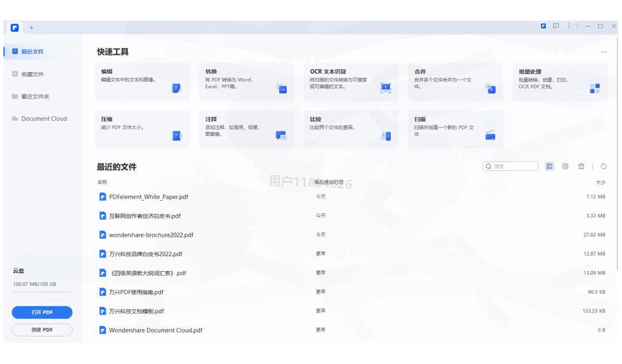Click file icon beside Wondershare Document Cloud.pdf
Screen dimensions: 622x364
click(103, 330)
